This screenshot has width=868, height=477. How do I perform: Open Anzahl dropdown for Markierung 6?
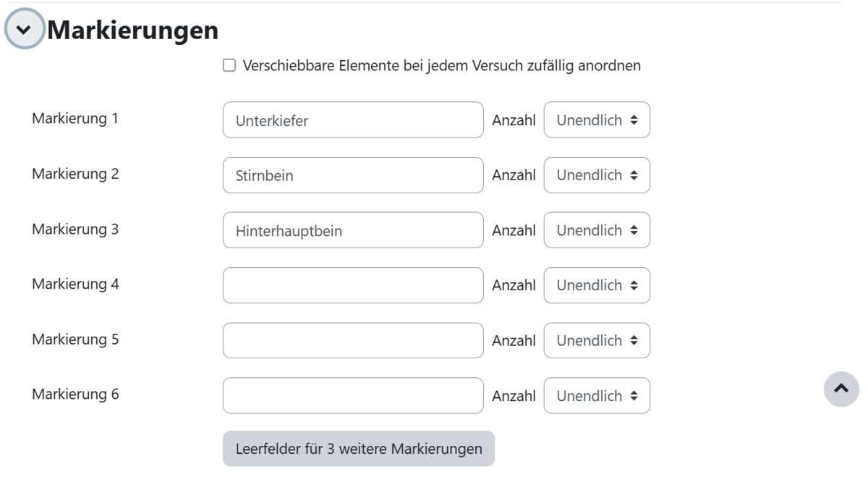coord(597,396)
